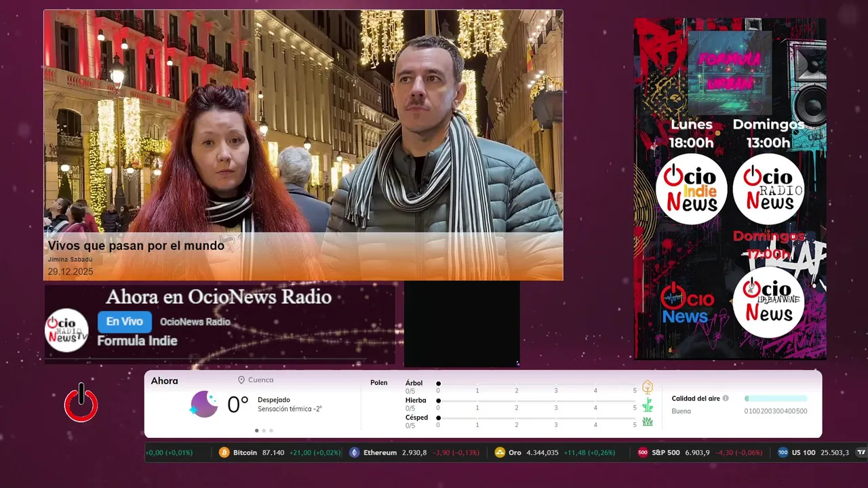Click US 100 value '25.503,3'
Viewport: 868px width, 488px height.
coord(835,452)
